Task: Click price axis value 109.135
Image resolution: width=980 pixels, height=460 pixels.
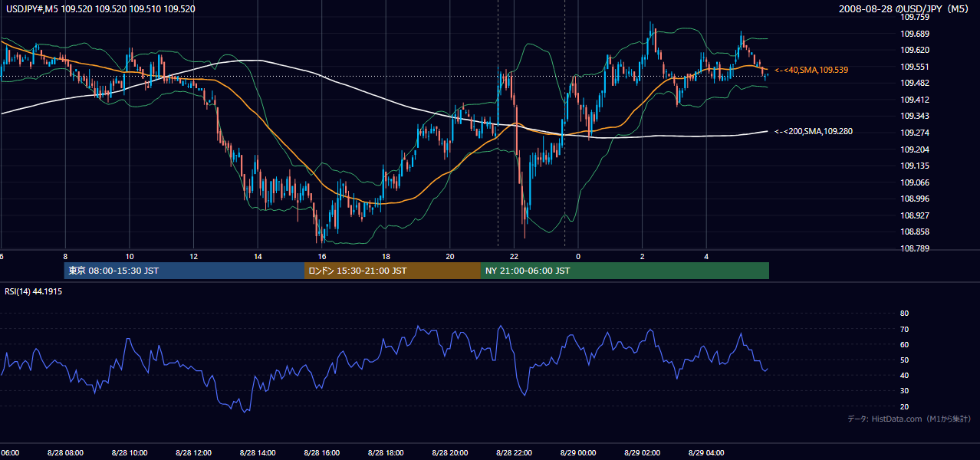Action: (x=914, y=166)
